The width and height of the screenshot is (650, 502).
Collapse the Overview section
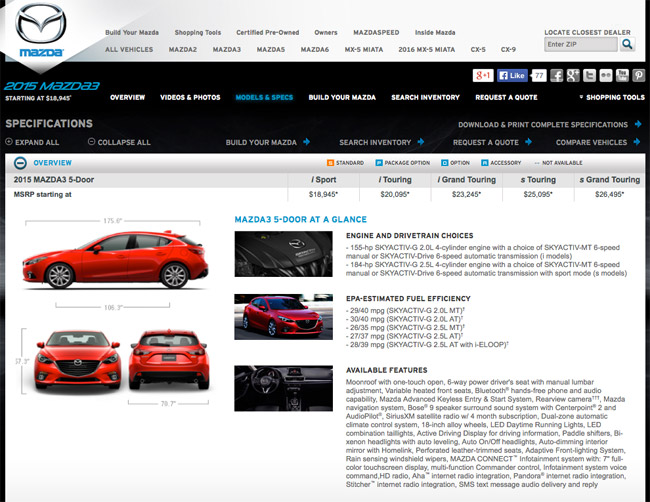tap(20, 163)
